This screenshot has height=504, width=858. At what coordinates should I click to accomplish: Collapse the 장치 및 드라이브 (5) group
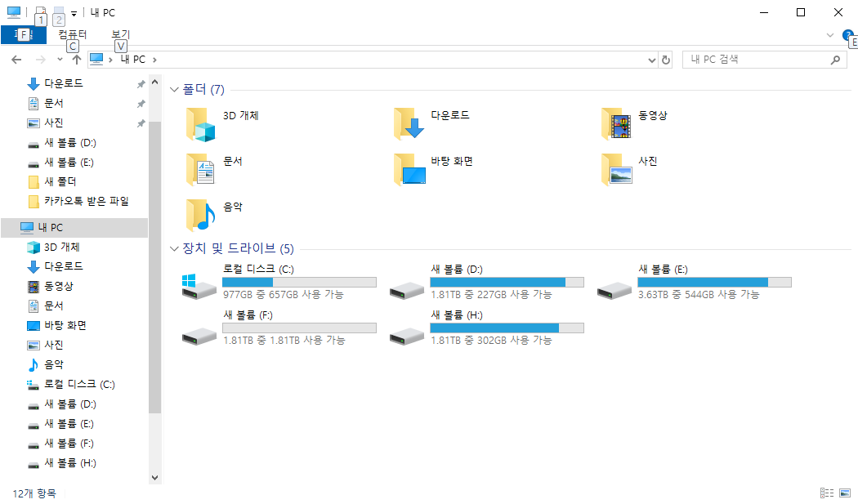(174, 249)
